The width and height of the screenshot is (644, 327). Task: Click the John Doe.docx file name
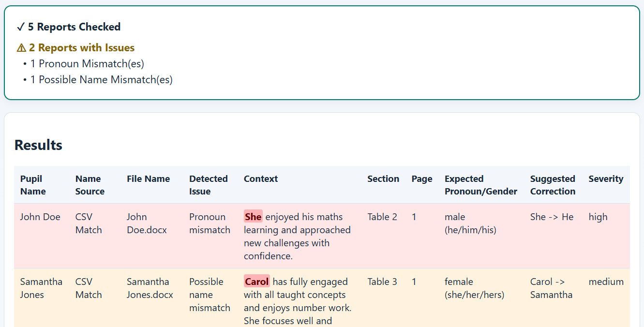tap(147, 223)
